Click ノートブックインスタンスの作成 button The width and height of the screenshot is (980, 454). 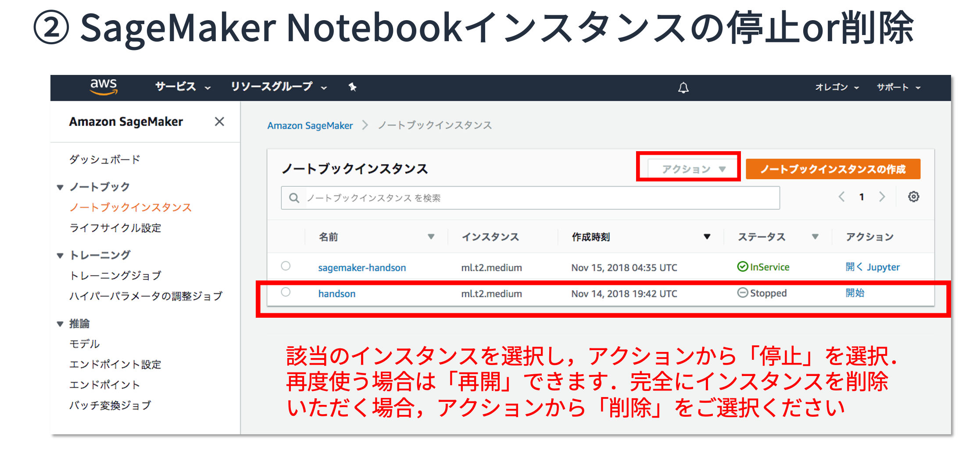[833, 169]
